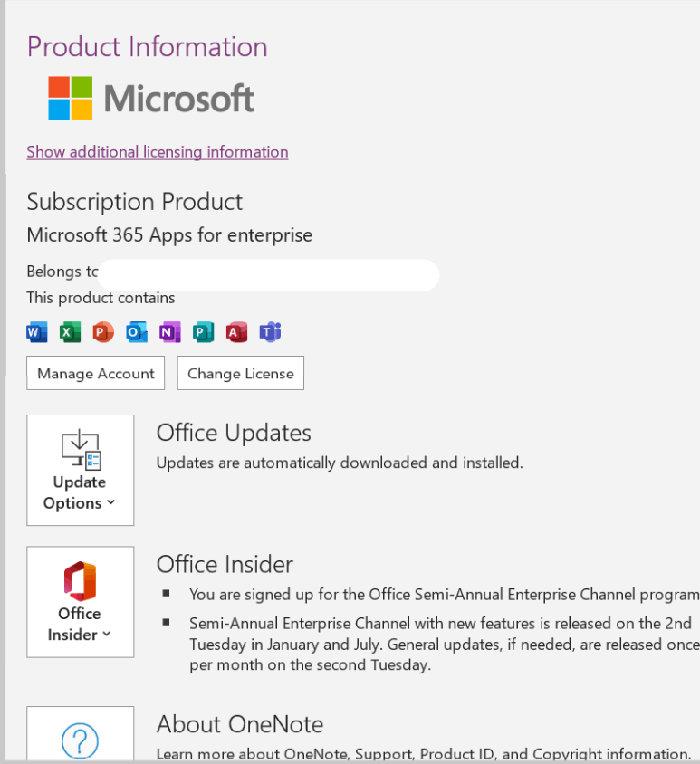Select Microsoft 365 Apps for enterprise text
This screenshot has width=700, height=764.
point(169,234)
